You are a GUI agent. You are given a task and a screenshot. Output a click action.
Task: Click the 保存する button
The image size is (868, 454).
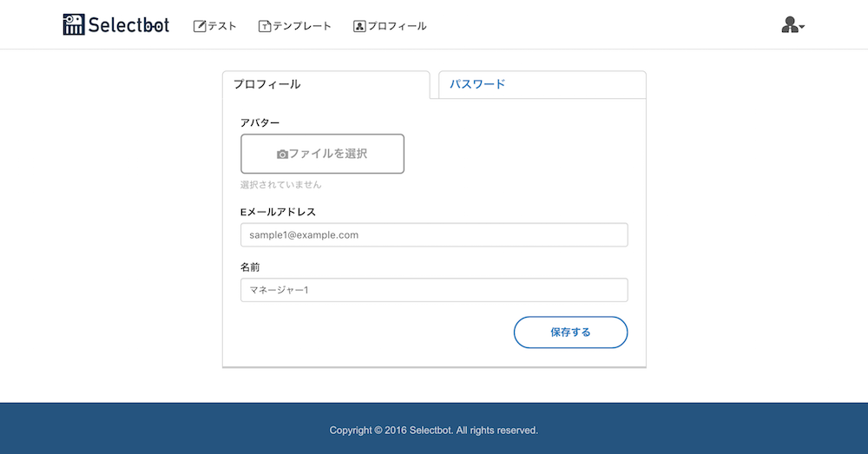click(571, 332)
